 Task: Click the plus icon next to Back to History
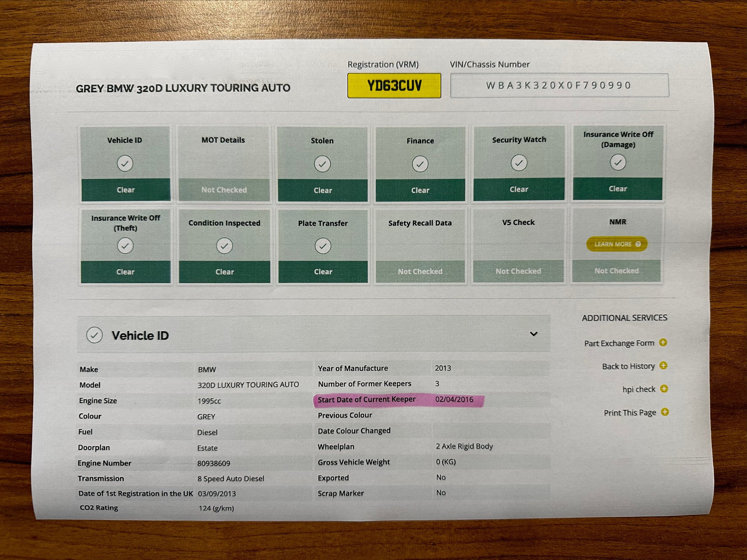[x=663, y=365]
